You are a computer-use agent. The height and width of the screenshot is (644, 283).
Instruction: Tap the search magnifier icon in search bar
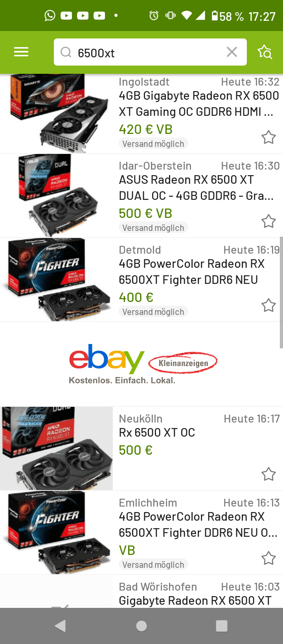pos(66,52)
